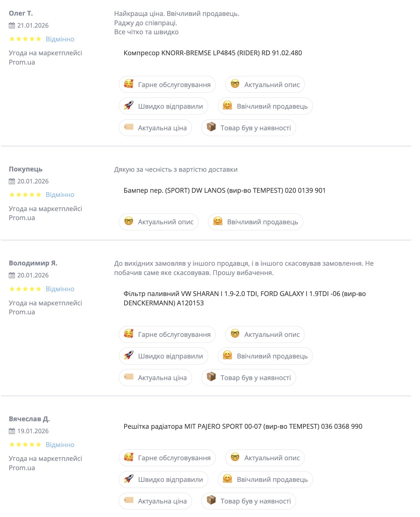
Task: Click the calendar icon beside 21.01.2026
Action: pos(12,26)
